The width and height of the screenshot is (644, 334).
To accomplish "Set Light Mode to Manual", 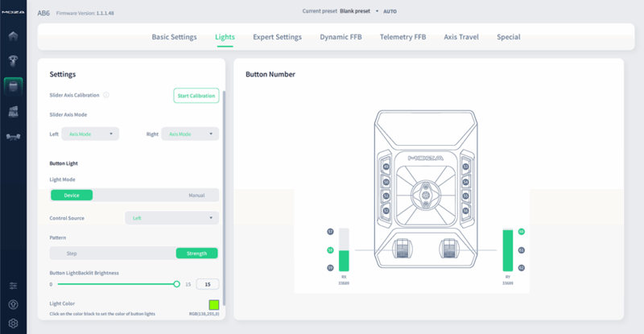I will [196, 195].
